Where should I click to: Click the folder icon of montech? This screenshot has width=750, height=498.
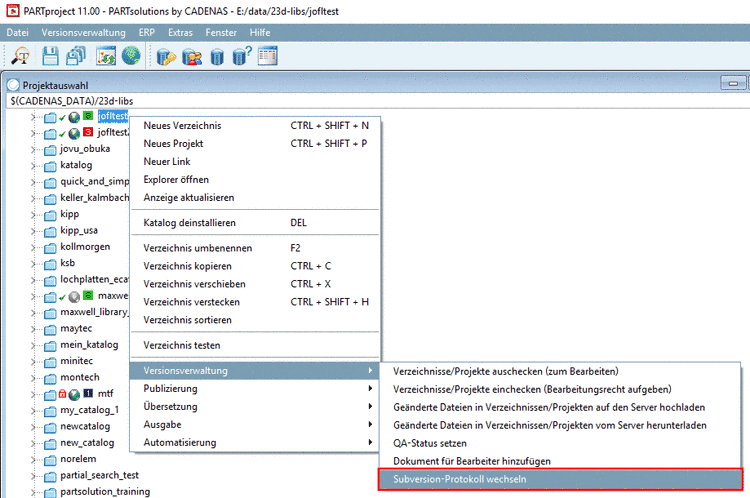[x=50, y=379]
